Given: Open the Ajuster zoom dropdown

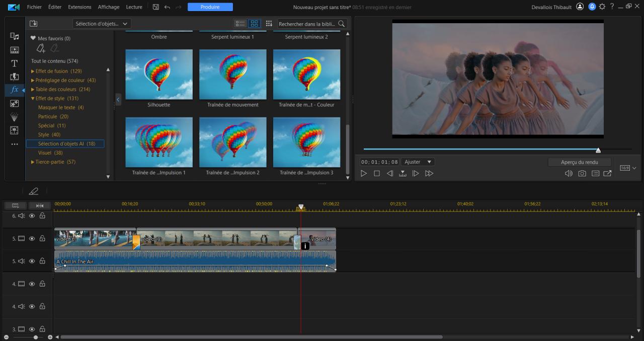Looking at the screenshot, I should click(x=418, y=162).
